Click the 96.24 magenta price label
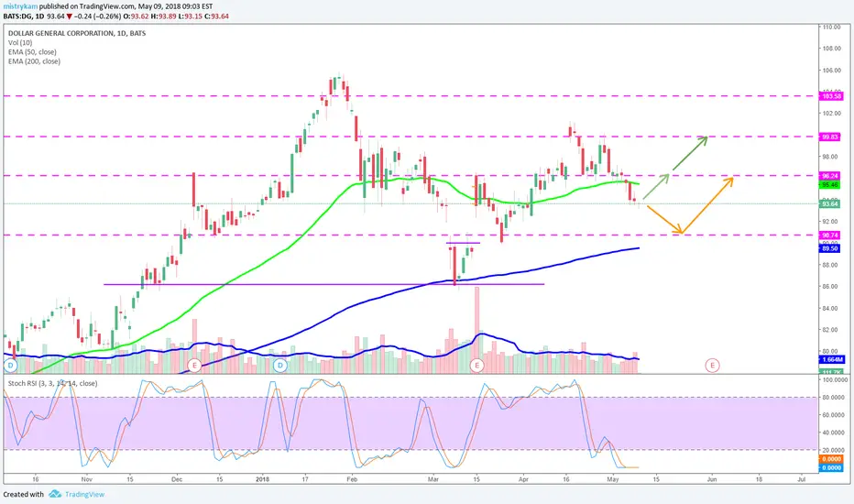Image resolution: width=854 pixels, height=504 pixels. point(830,176)
